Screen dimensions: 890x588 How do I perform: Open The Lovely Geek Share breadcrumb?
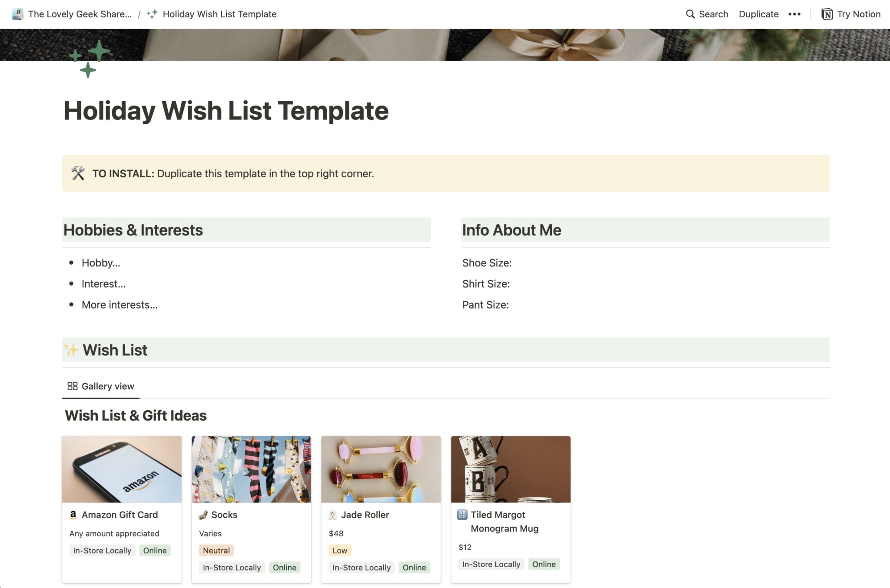point(80,14)
